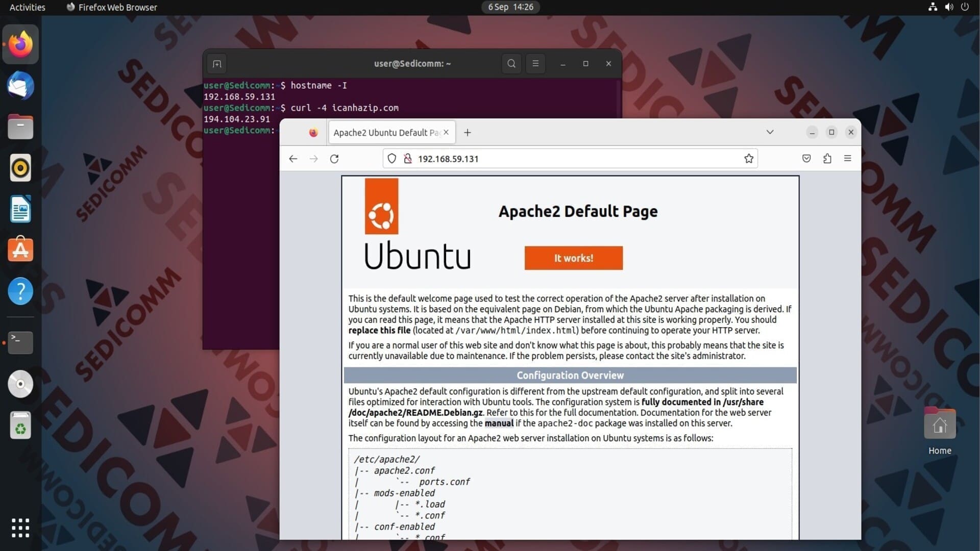Go forward using Firefox forward arrow
Image resolution: width=980 pixels, height=551 pixels.
(313, 159)
